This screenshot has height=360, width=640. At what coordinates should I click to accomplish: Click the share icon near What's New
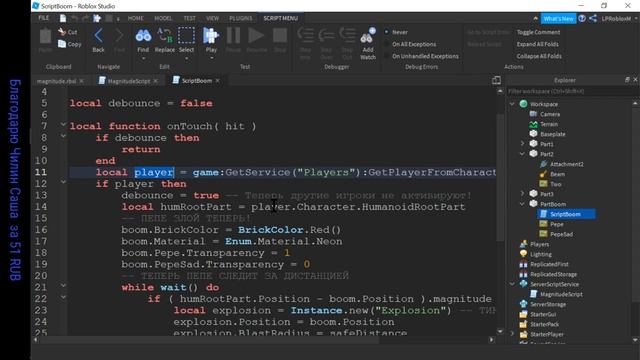tap(593, 18)
